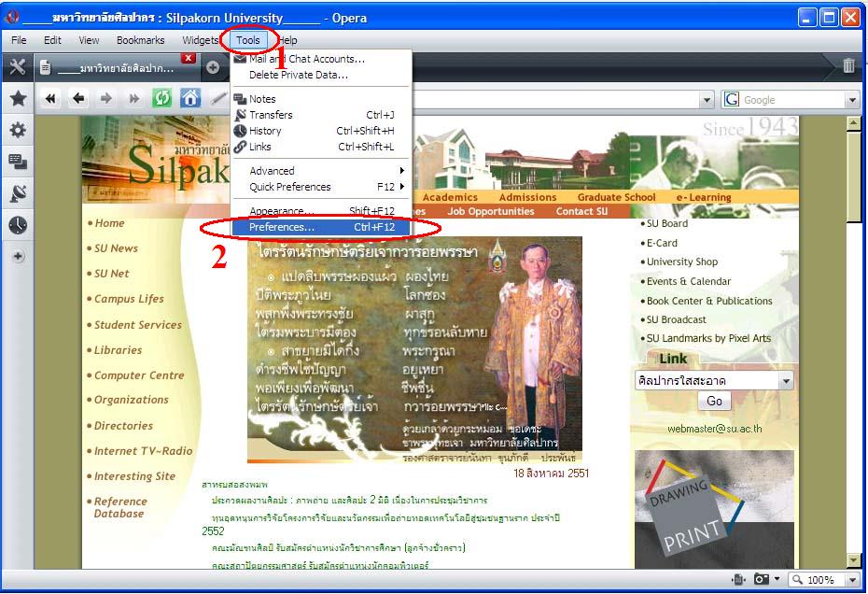
Task: Open the Notes panel icon in sidebar
Action: (x=18, y=162)
